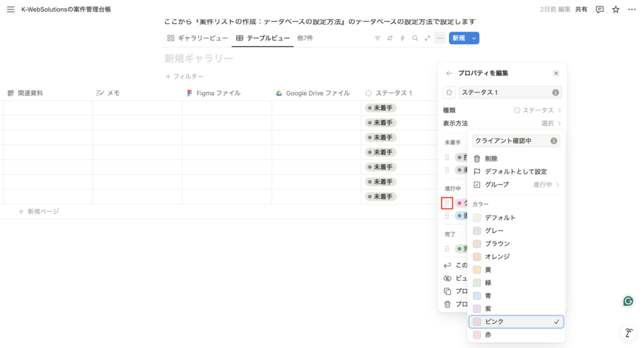
Task: Open the hamburger sidebar menu
Action: [x=10, y=9]
